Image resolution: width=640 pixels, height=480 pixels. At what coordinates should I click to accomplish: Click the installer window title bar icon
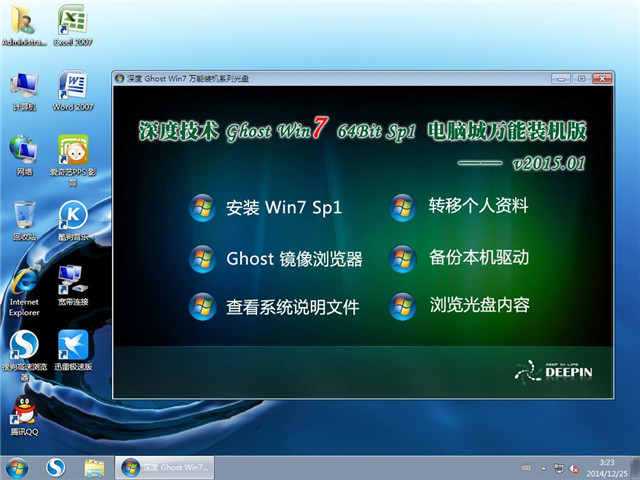(x=120, y=78)
